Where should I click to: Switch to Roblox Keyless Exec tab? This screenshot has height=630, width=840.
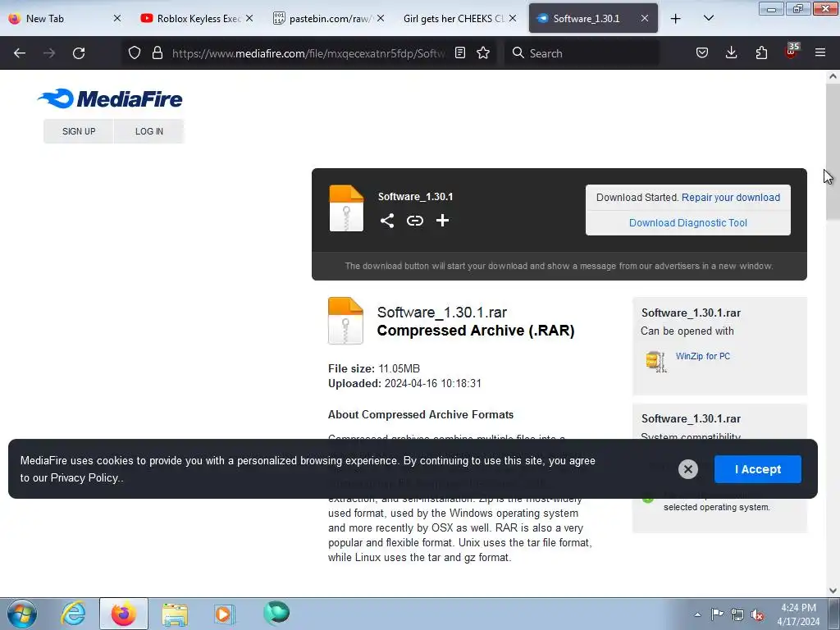(x=195, y=19)
